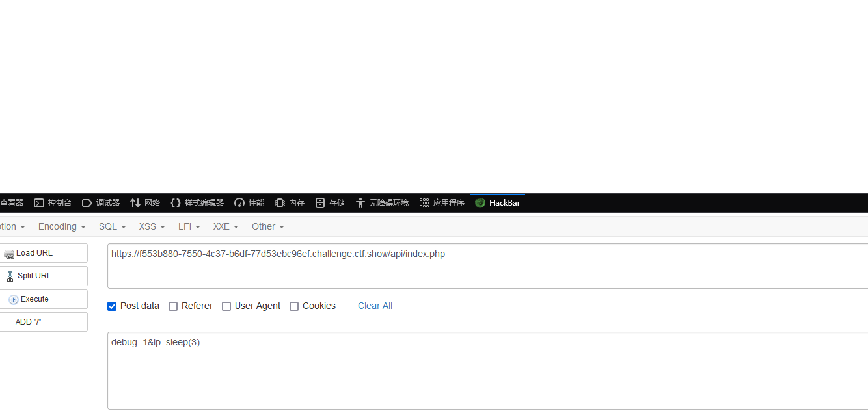Viewport: 868px width, 413px height.
Task: Enable the User Agent checkbox
Action: coord(226,306)
